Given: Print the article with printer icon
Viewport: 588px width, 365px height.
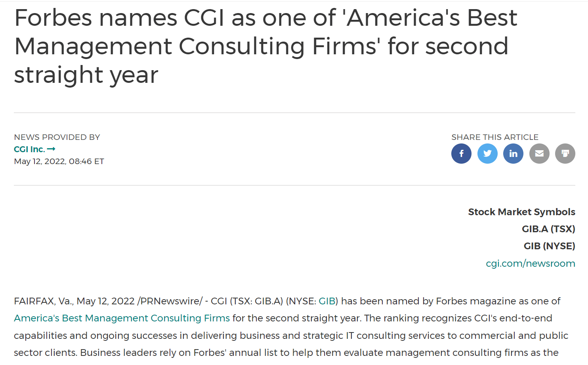Looking at the screenshot, I should [565, 154].
